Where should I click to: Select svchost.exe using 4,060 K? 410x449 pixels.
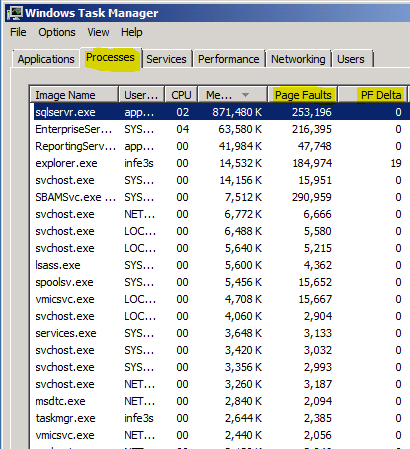click(220, 316)
